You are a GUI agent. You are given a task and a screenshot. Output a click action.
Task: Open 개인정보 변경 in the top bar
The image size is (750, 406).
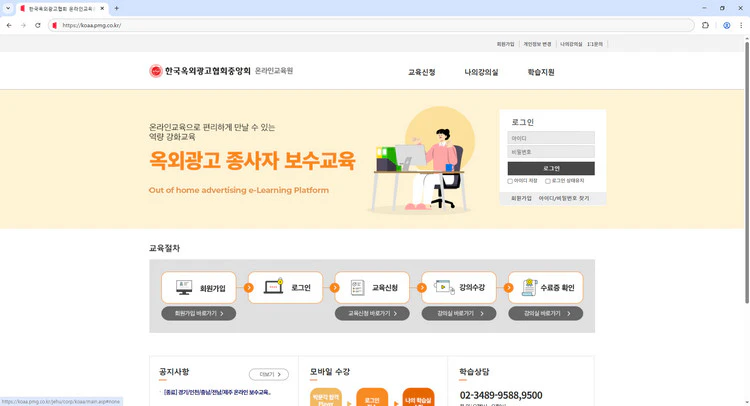click(x=537, y=44)
